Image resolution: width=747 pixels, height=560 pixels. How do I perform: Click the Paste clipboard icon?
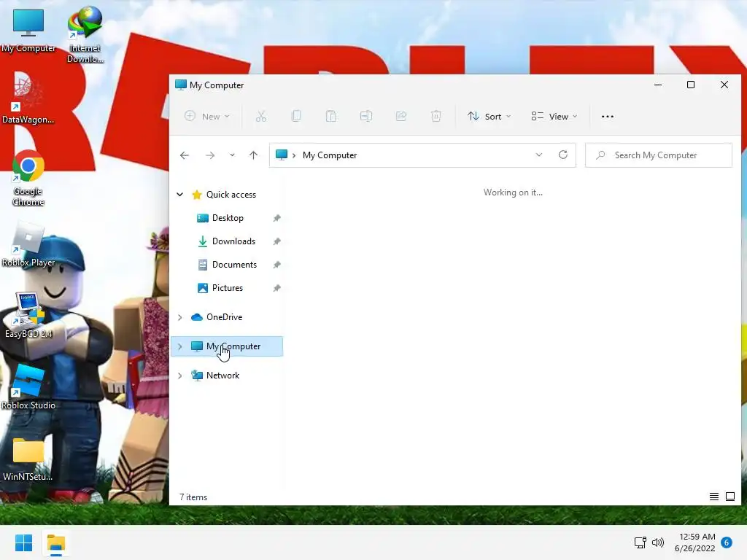coord(331,116)
